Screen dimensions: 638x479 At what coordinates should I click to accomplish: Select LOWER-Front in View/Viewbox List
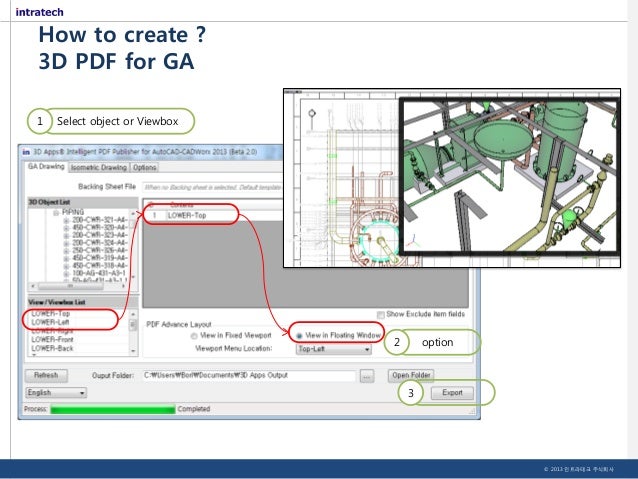coord(52,339)
